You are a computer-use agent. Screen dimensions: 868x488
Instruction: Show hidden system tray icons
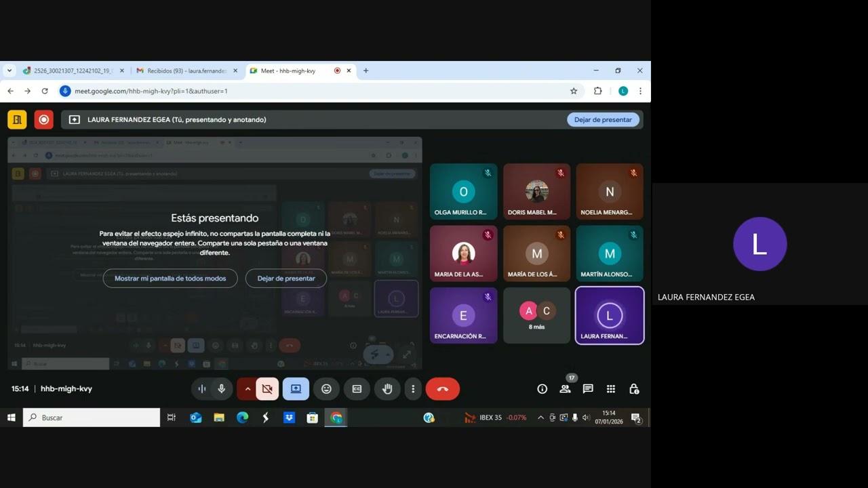pos(540,418)
